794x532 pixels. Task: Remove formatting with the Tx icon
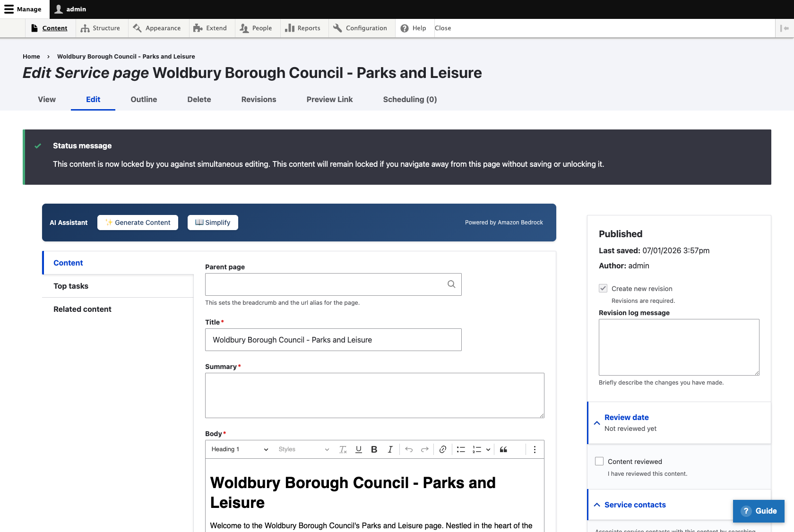[343, 449]
